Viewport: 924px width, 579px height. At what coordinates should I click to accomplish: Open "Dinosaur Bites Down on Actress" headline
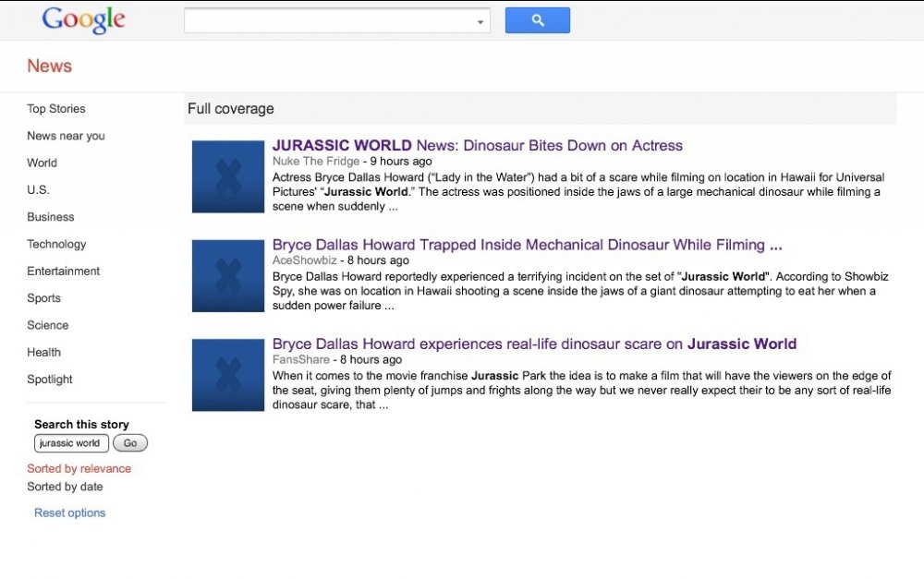[477, 145]
